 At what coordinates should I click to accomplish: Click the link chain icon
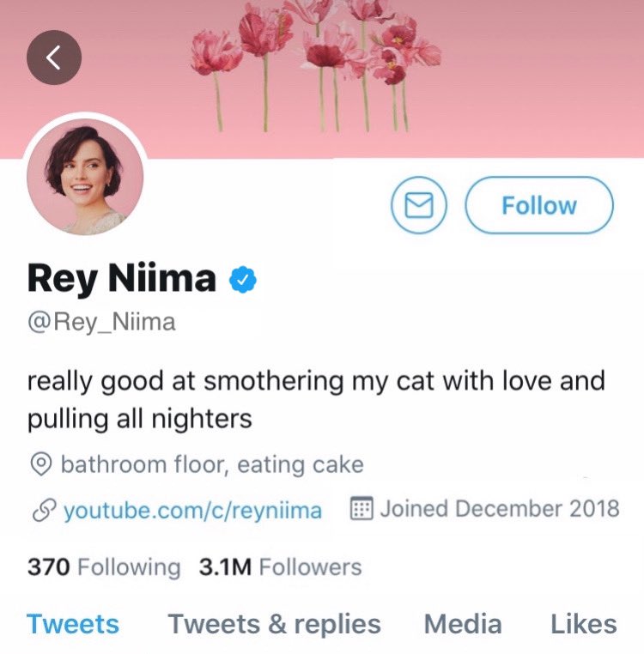pos(44,510)
